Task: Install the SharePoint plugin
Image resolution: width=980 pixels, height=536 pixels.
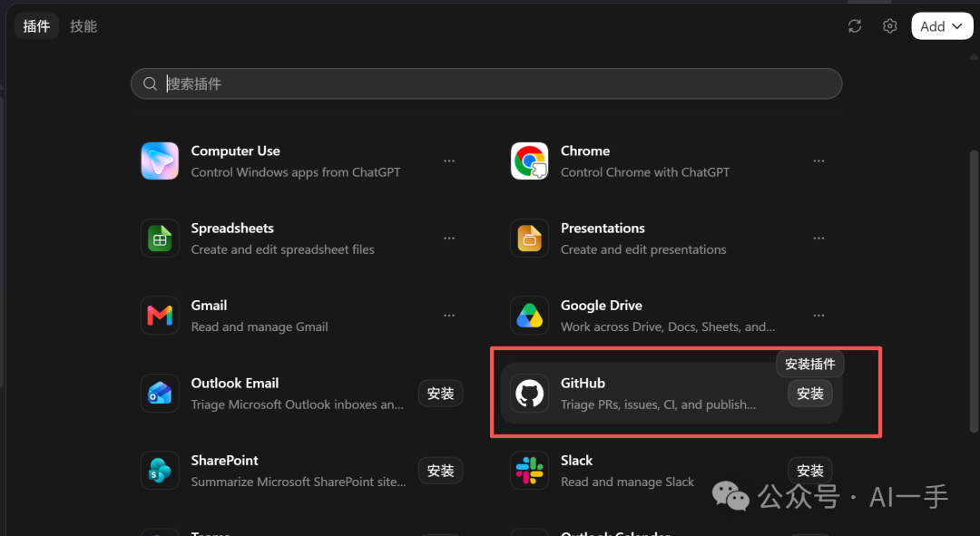Action: [441, 471]
